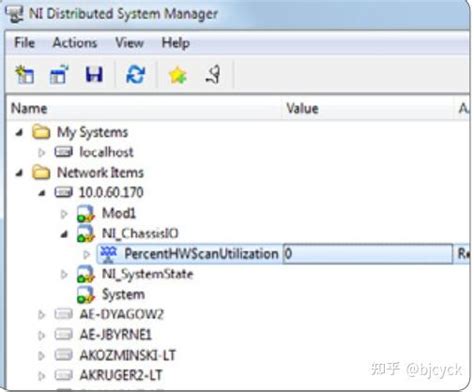The width and height of the screenshot is (474, 392).
Task: Click the PercentHWScanUtilization value field showing 0
Action: click(368, 254)
